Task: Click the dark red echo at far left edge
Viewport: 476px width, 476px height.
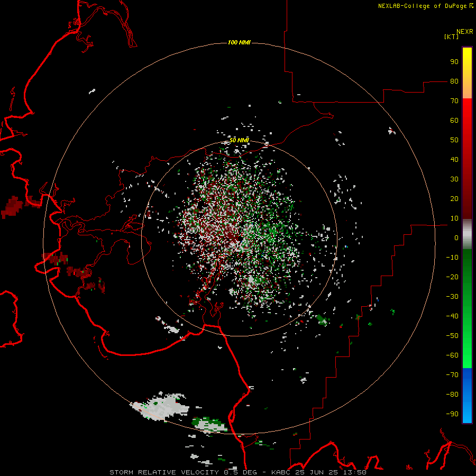Action: pyautogui.click(x=12, y=207)
